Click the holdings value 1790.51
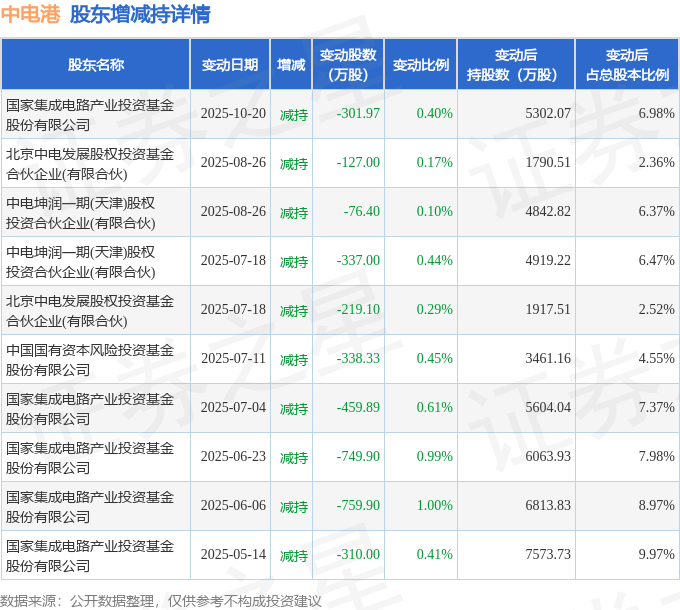The image size is (680, 610). 548,162
